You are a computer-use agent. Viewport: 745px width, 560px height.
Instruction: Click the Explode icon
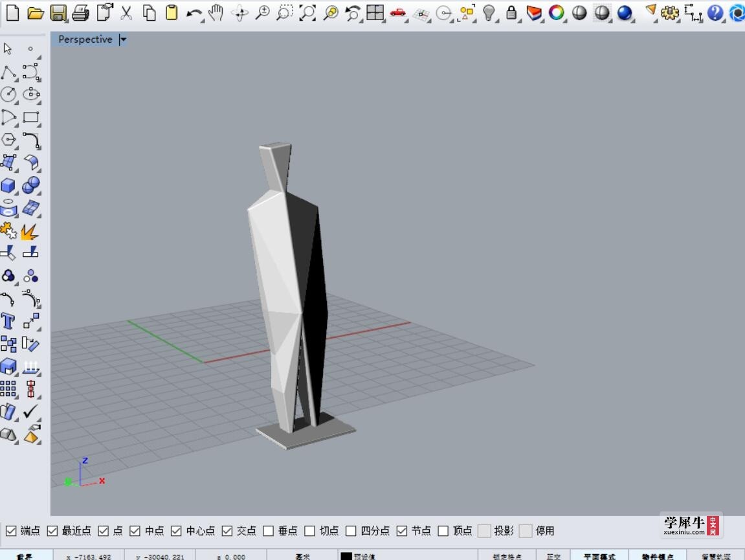click(30, 231)
